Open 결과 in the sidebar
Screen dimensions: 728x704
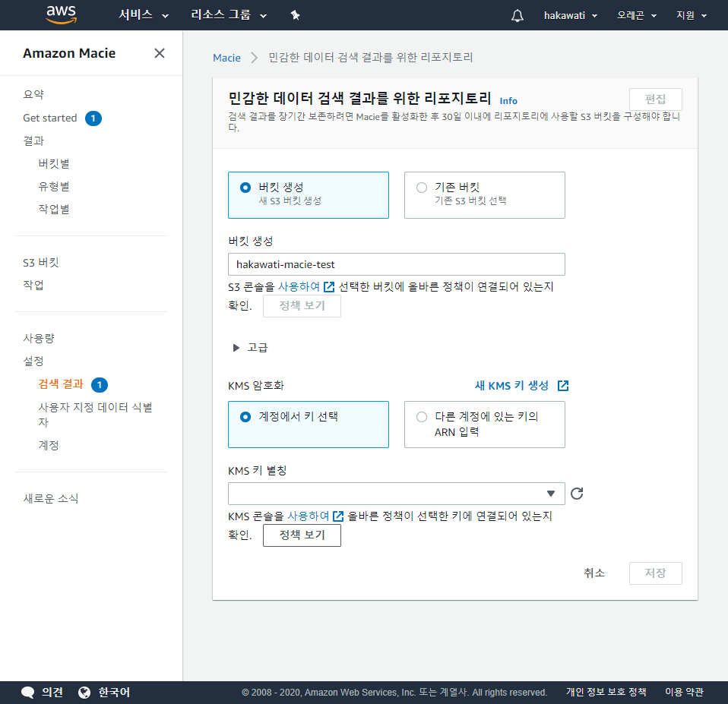(33, 140)
